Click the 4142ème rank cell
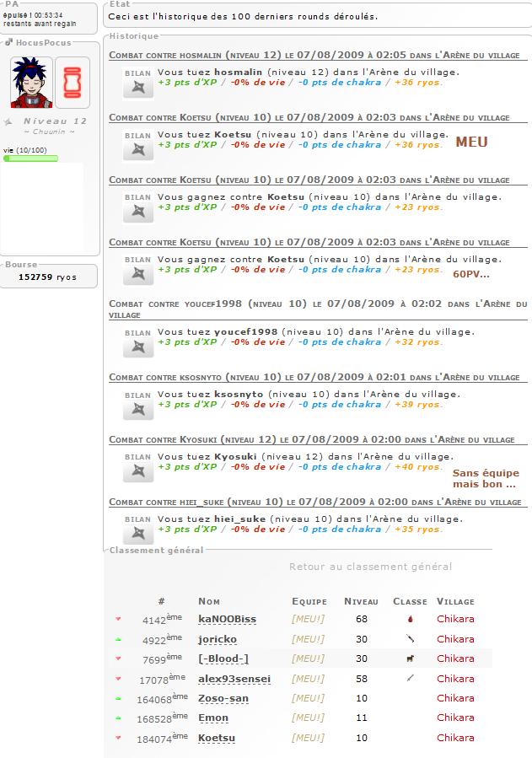 point(162,619)
